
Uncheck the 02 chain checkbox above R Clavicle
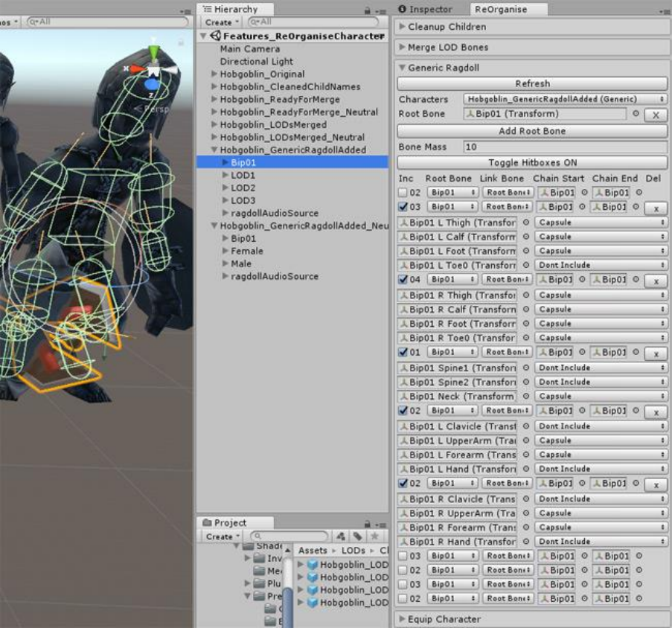click(403, 483)
